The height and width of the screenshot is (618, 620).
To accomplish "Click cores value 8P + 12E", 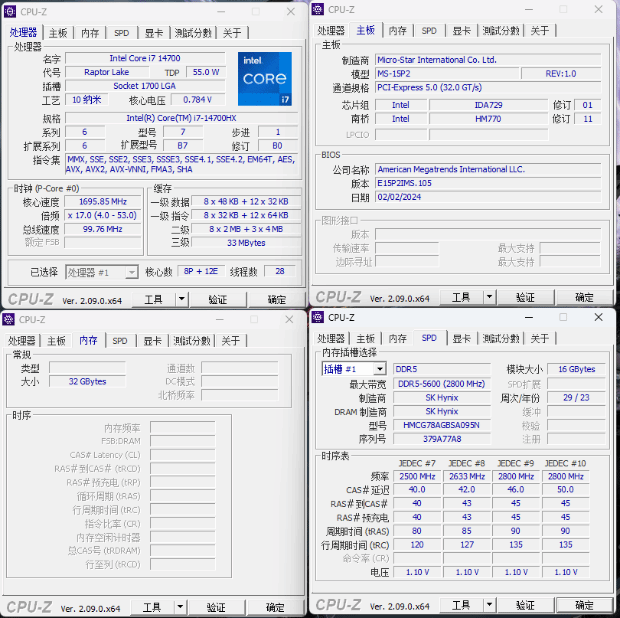I will pyautogui.click(x=201, y=271).
